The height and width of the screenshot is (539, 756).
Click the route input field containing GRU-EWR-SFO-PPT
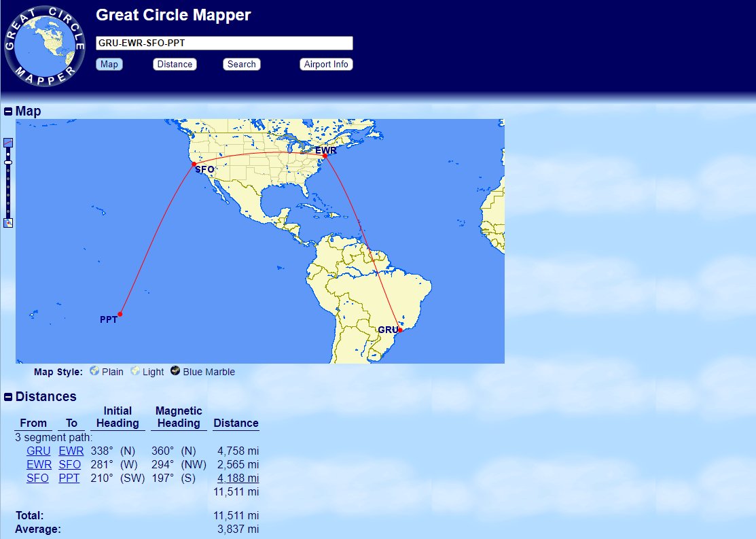point(224,43)
